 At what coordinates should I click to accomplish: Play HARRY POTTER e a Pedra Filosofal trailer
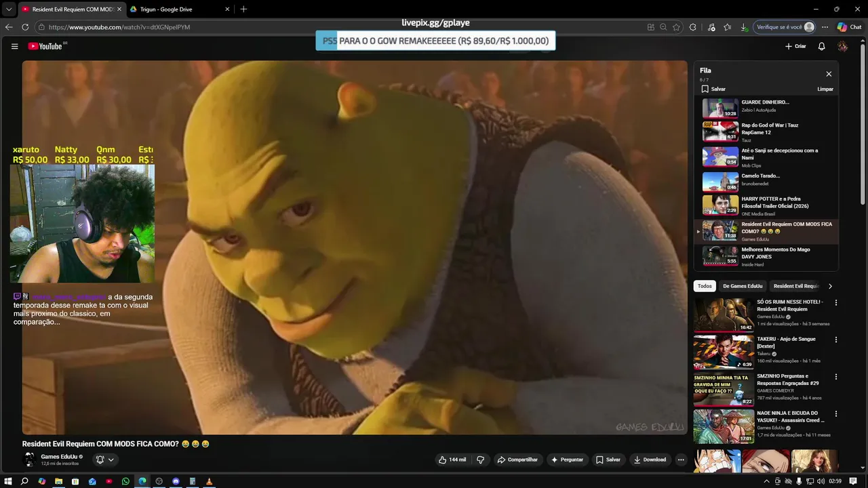[x=766, y=205]
